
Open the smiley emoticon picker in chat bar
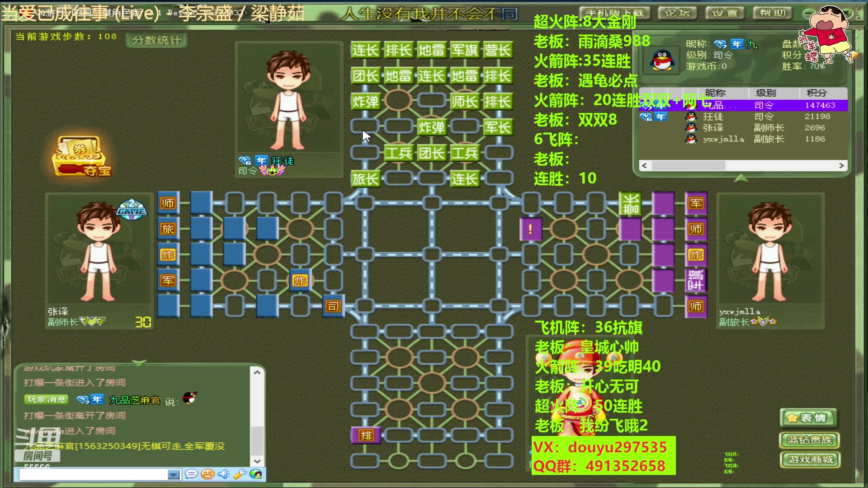coord(208,474)
